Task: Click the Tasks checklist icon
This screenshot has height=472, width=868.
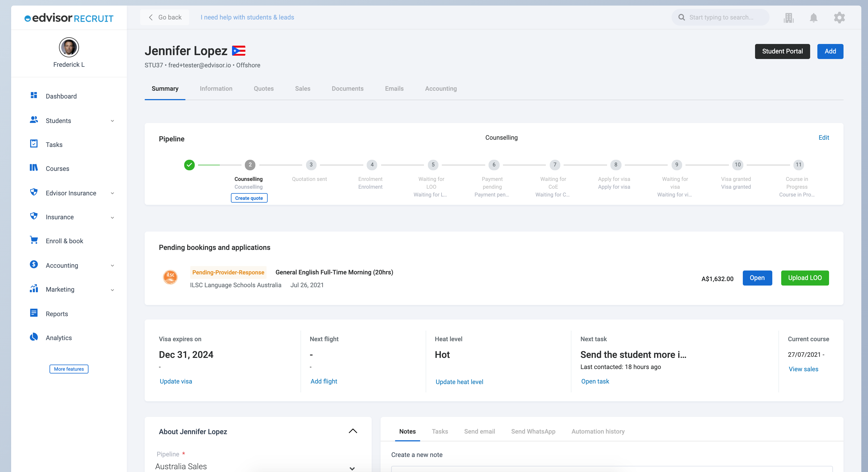Action: [34, 144]
